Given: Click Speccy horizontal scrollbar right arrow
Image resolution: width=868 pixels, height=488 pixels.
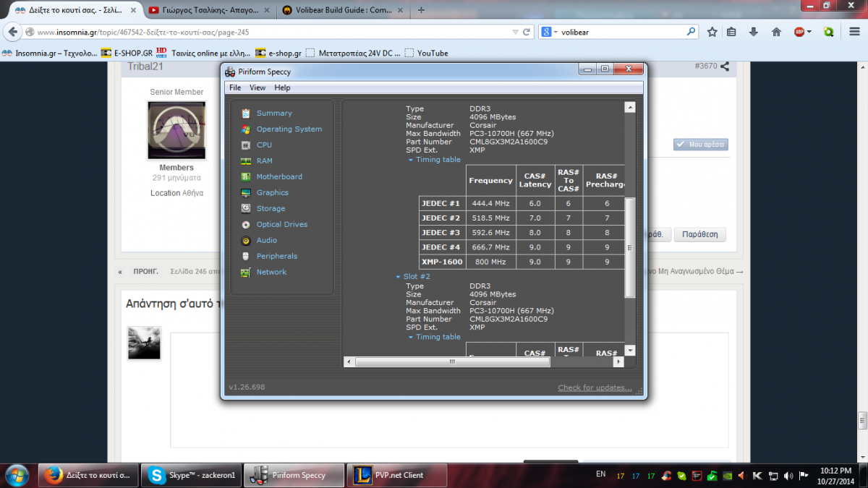Looking at the screenshot, I should tap(619, 361).
